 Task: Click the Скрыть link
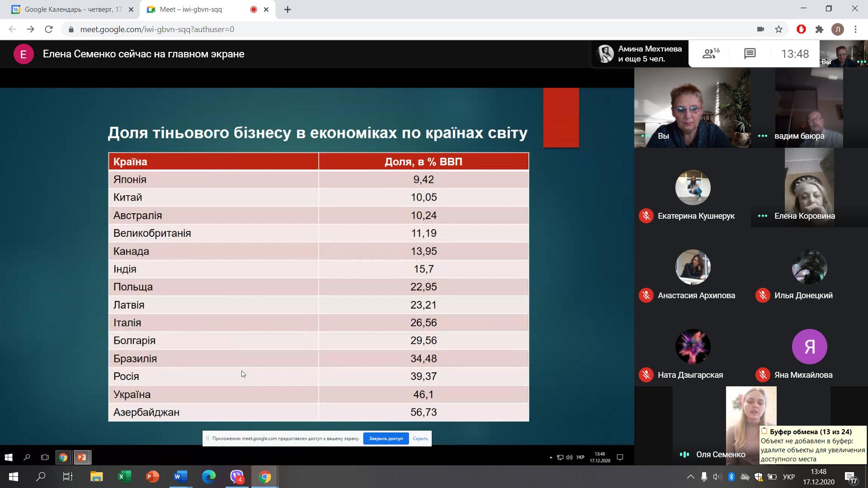(x=420, y=438)
